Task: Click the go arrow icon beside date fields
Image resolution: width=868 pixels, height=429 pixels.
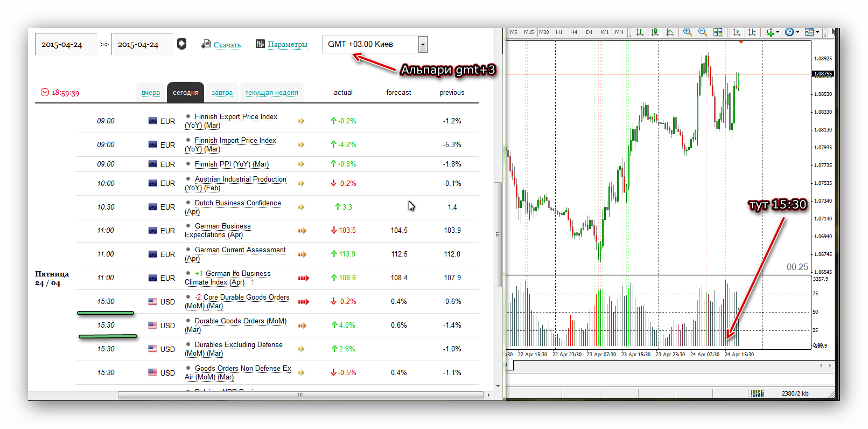Action: point(181,44)
